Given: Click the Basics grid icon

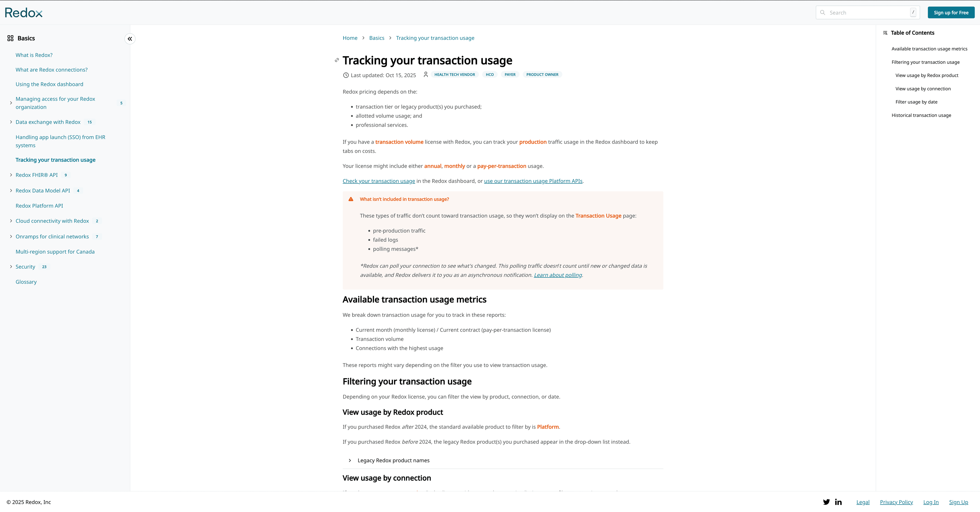Looking at the screenshot, I should 10,39.
